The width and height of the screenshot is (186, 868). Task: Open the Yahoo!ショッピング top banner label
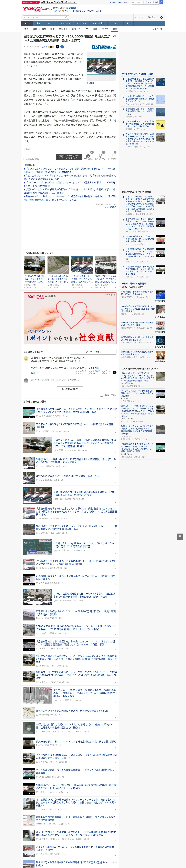(x=31, y=2)
